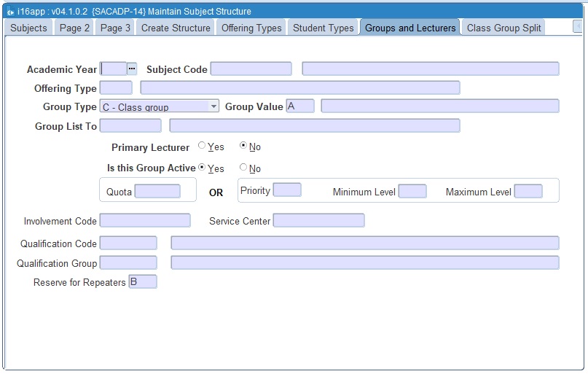Go to the Offering Types tab
The image size is (588, 374).
coord(251,28)
